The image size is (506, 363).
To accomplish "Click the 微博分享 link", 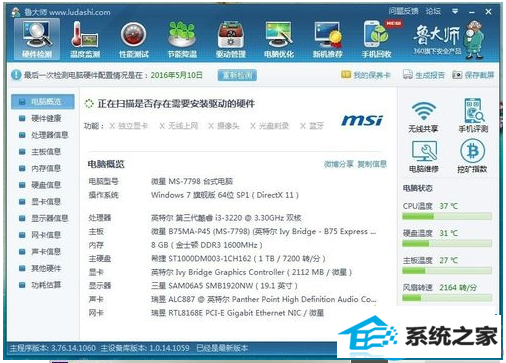I will (x=338, y=164).
